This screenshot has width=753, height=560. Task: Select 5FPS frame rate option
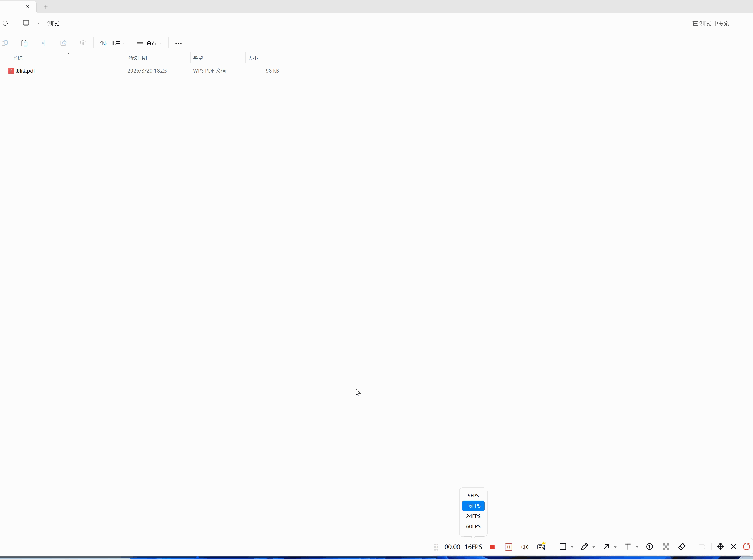(x=473, y=495)
